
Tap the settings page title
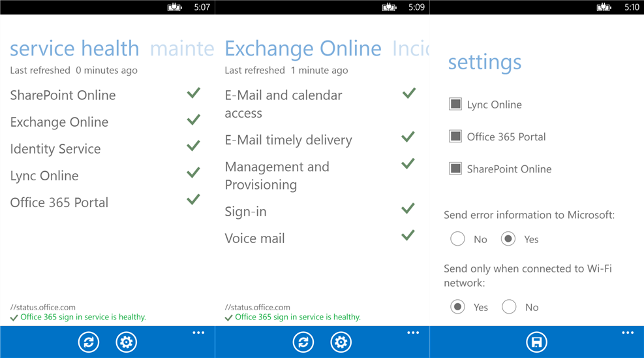485,63
